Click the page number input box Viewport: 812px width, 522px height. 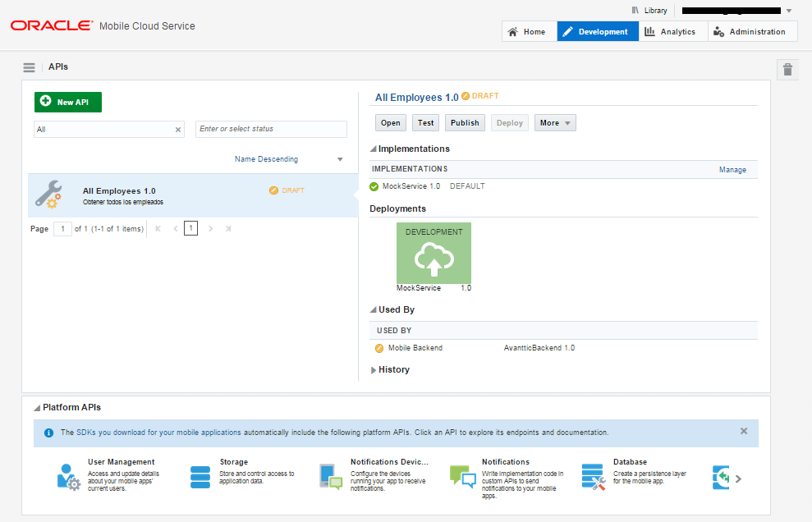point(62,228)
